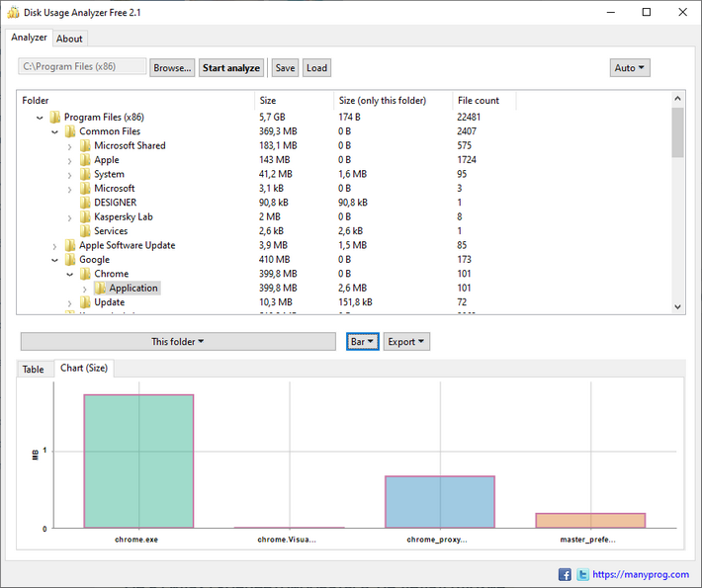Click the DESIGNER folder icon
This screenshot has width=702, height=588.
point(85,203)
